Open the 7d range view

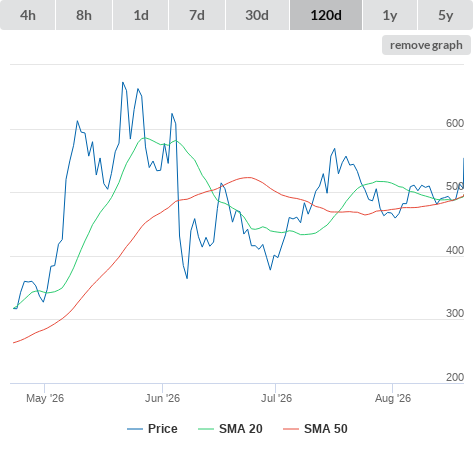(197, 15)
